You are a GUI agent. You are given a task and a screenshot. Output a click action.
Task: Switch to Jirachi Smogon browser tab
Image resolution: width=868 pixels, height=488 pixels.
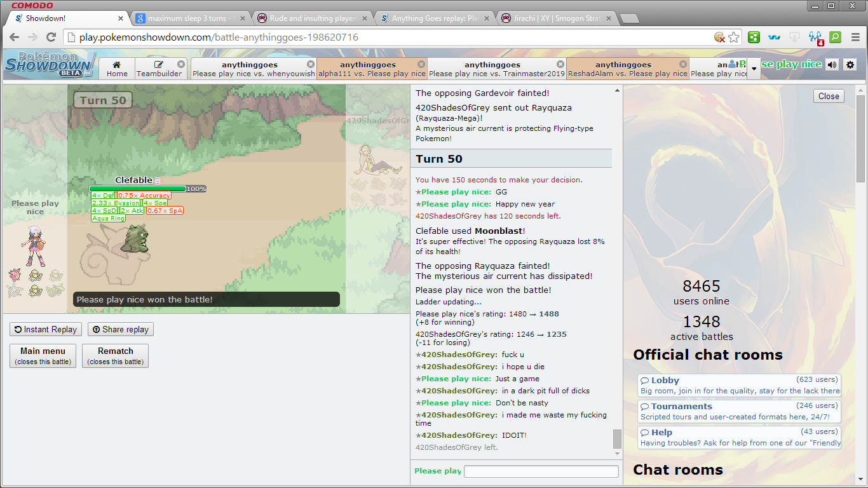tap(555, 18)
